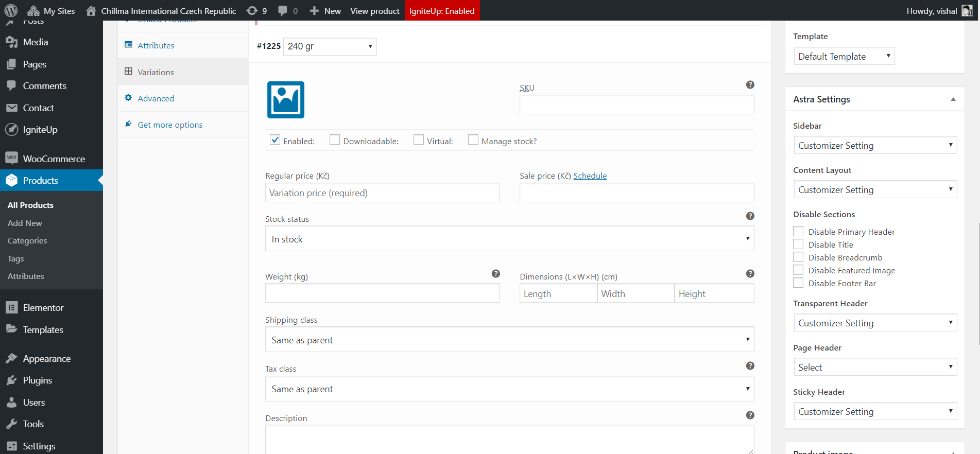
Task: Open My Sites network icon
Action: point(33,11)
